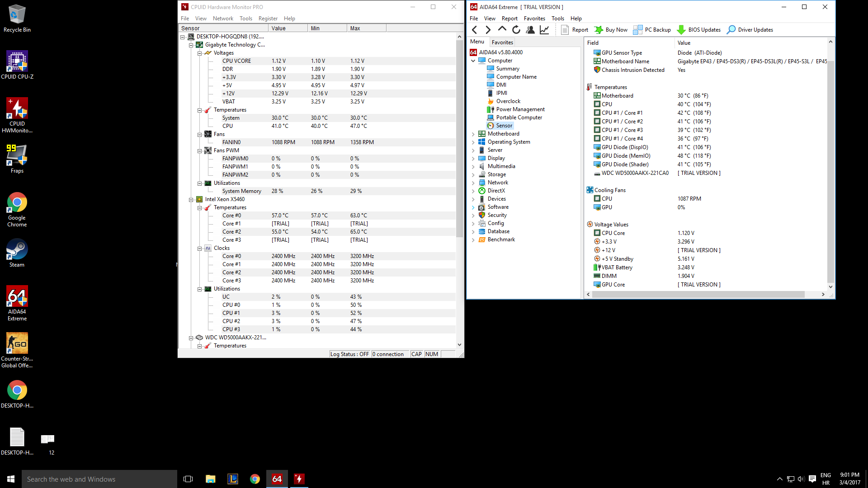The width and height of the screenshot is (868, 488).
Task: Click the CPU VCORE row in HWMonitor
Action: [317, 61]
